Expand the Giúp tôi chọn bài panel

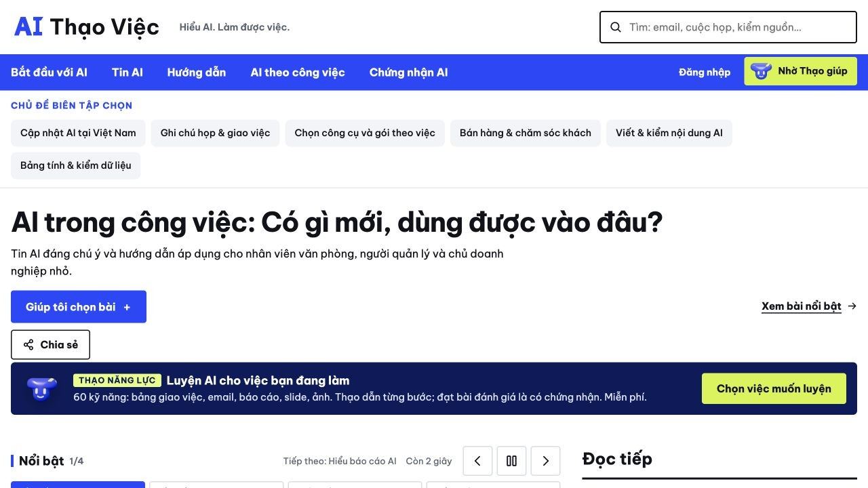pos(79,307)
